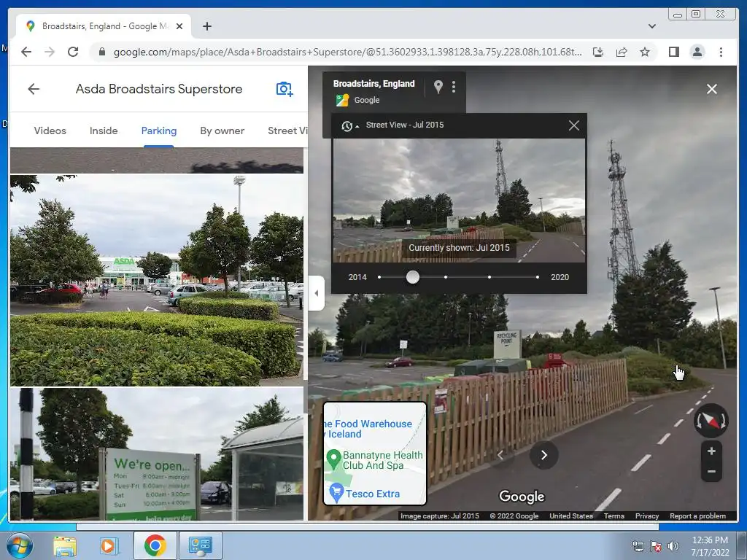Click the time slider handle at 2015
The height and width of the screenshot is (560, 747).
click(x=413, y=277)
